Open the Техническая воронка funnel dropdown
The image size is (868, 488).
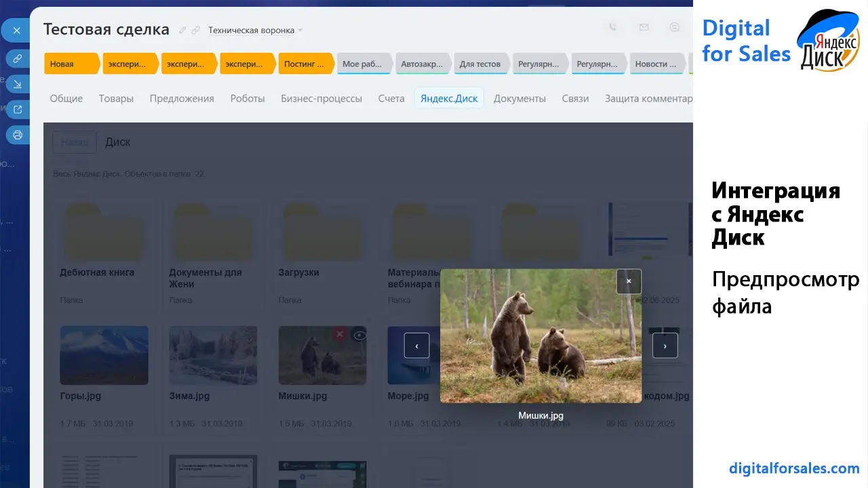[255, 30]
